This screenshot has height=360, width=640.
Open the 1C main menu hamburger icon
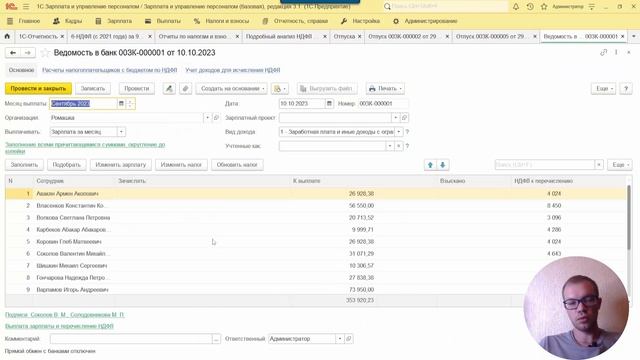click(x=26, y=7)
